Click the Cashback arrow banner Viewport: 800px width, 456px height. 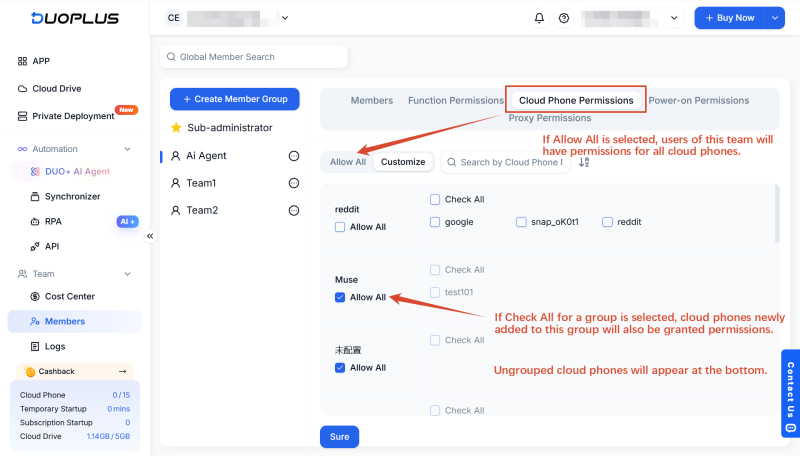(x=75, y=371)
